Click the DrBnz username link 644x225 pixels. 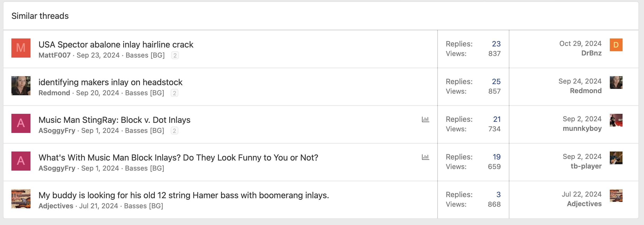591,53
